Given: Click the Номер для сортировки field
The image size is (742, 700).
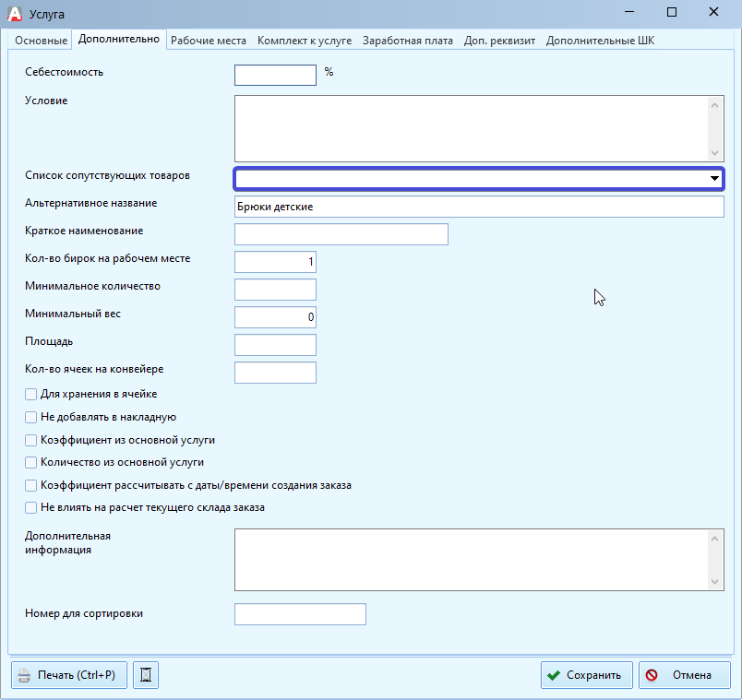Looking at the screenshot, I should pyautogui.click(x=300, y=614).
